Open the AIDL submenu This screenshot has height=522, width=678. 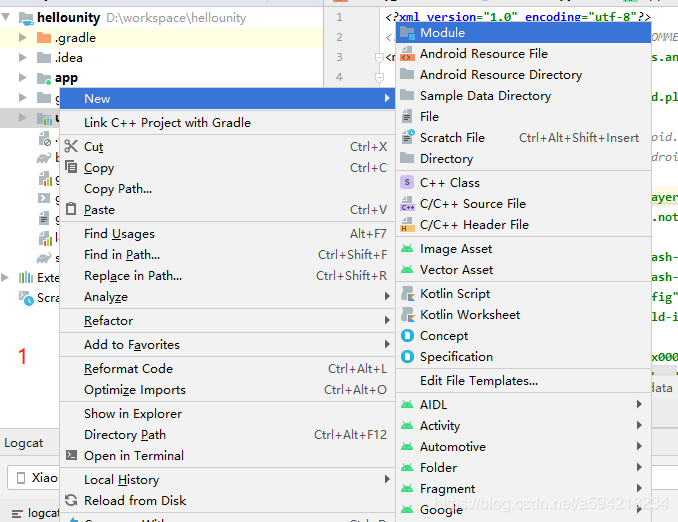[x=523, y=404]
